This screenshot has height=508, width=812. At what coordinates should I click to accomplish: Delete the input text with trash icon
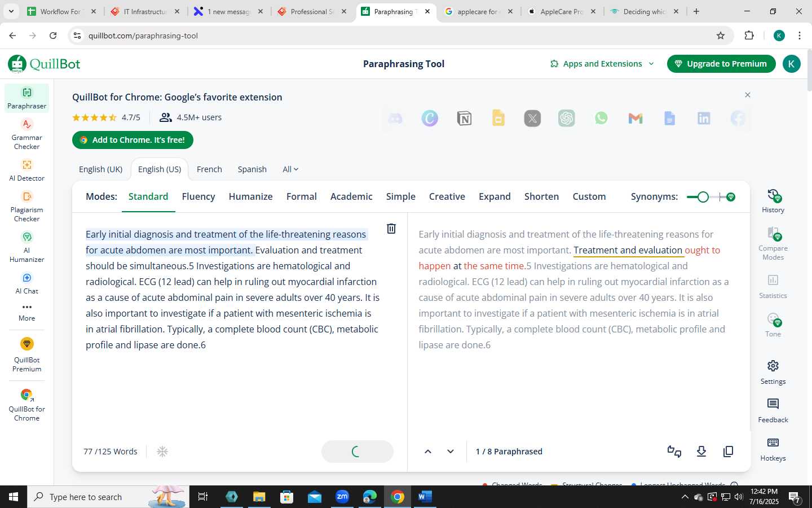[391, 229]
